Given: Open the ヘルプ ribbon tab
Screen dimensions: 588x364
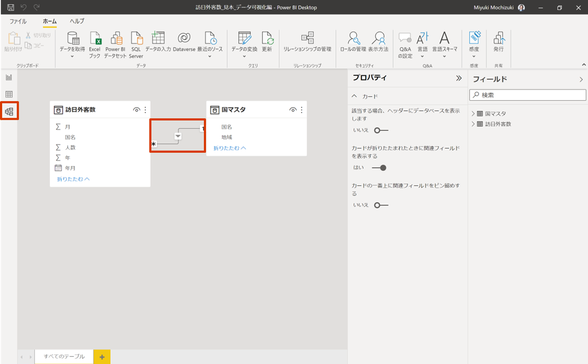Looking at the screenshot, I should click(77, 21).
